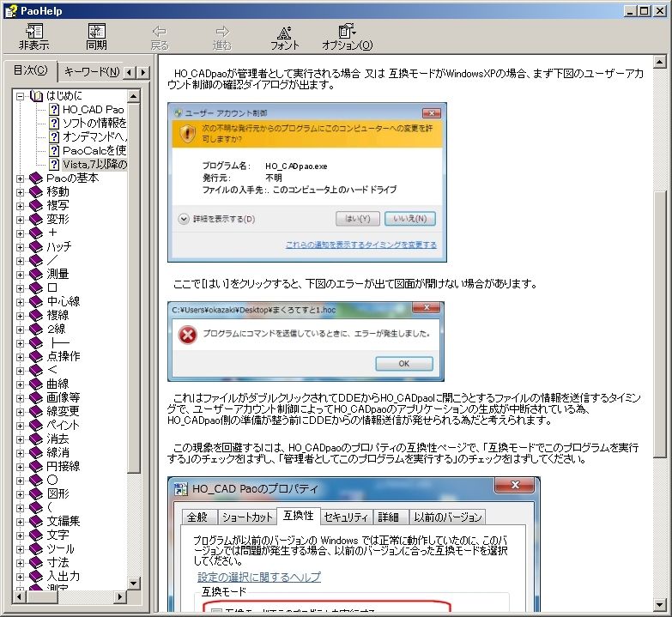Click セキュリティ tab in properties image

tap(346, 517)
